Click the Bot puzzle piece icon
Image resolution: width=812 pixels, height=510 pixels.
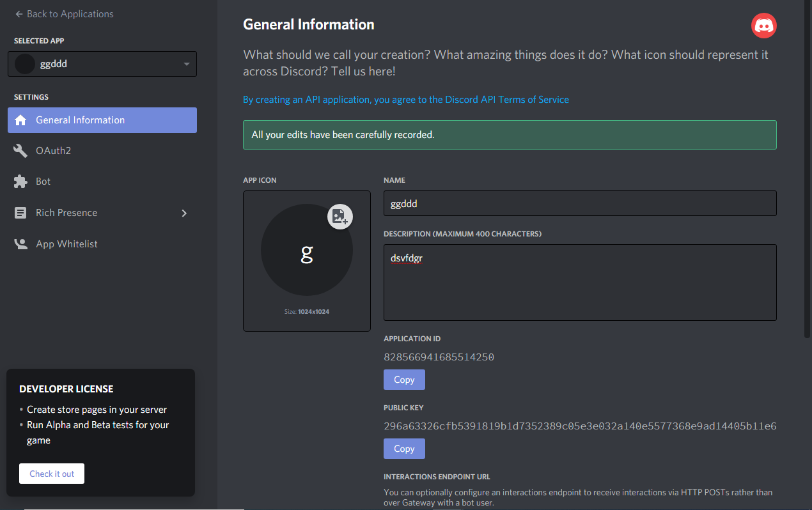pos(21,182)
